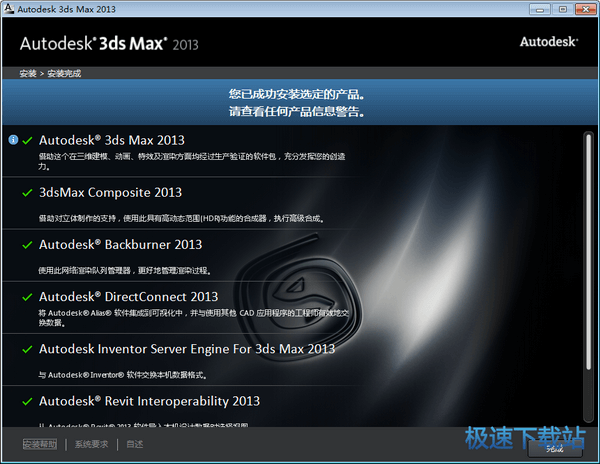Click the finish button at bottom right

click(555, 449)
